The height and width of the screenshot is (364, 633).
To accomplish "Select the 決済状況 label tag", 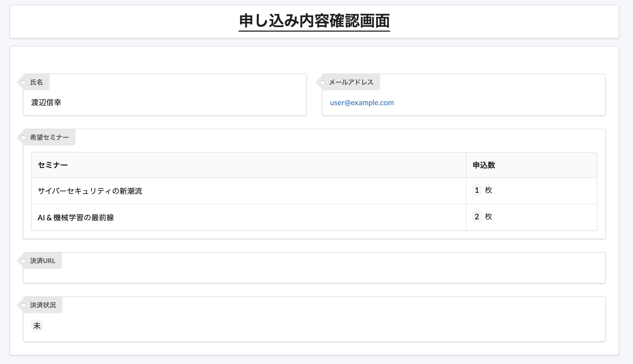I will pyautogui.click(x=42, y=305).
